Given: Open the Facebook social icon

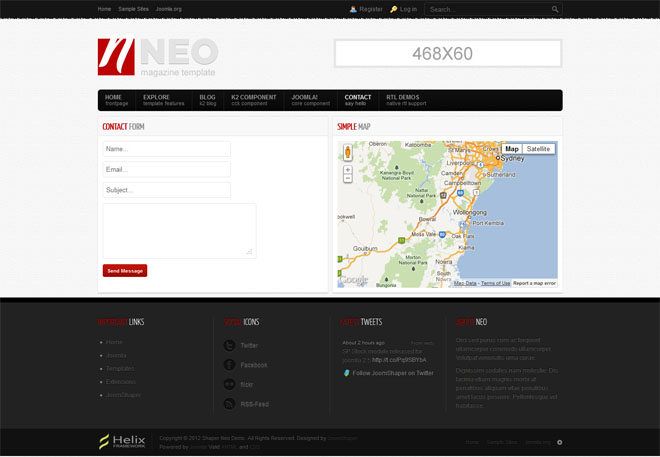Looking at the screenshot, I should tap(229, 365).
